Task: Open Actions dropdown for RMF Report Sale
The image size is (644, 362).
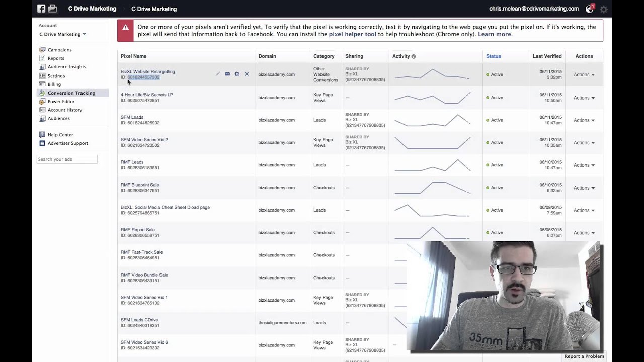Action: pos(584,233)
